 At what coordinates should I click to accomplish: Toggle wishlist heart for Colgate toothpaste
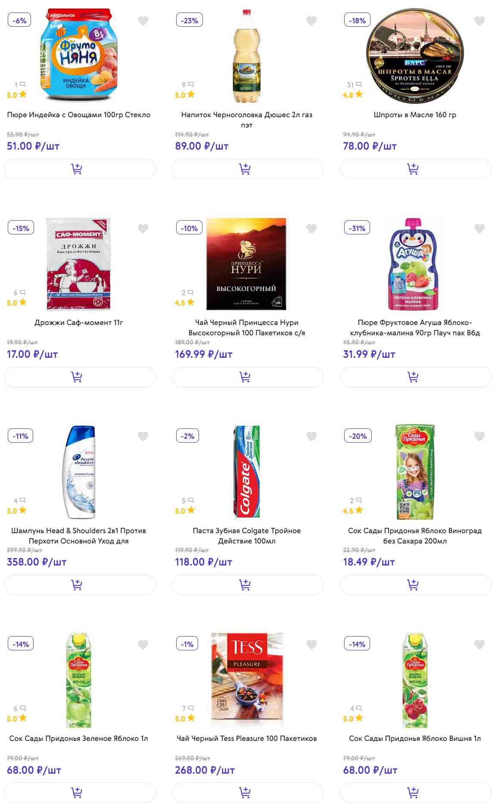tap(311, 437)
